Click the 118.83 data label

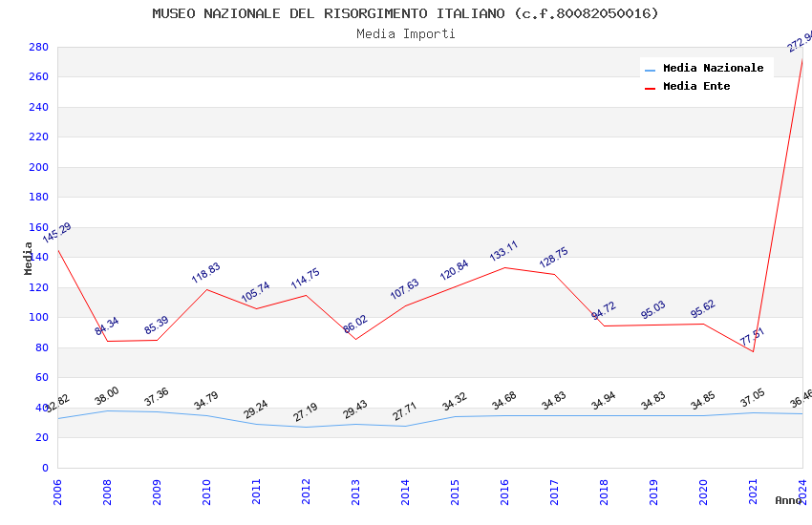[206, 273]
